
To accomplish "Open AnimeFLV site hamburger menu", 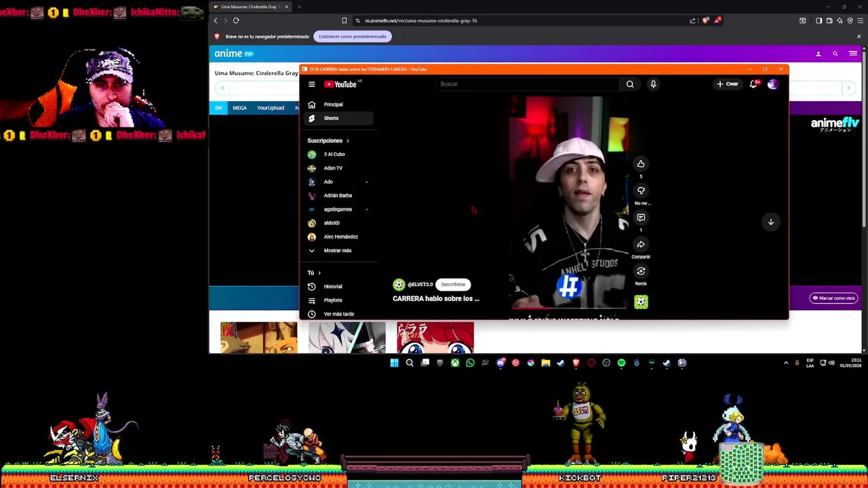I will point(853,54).
